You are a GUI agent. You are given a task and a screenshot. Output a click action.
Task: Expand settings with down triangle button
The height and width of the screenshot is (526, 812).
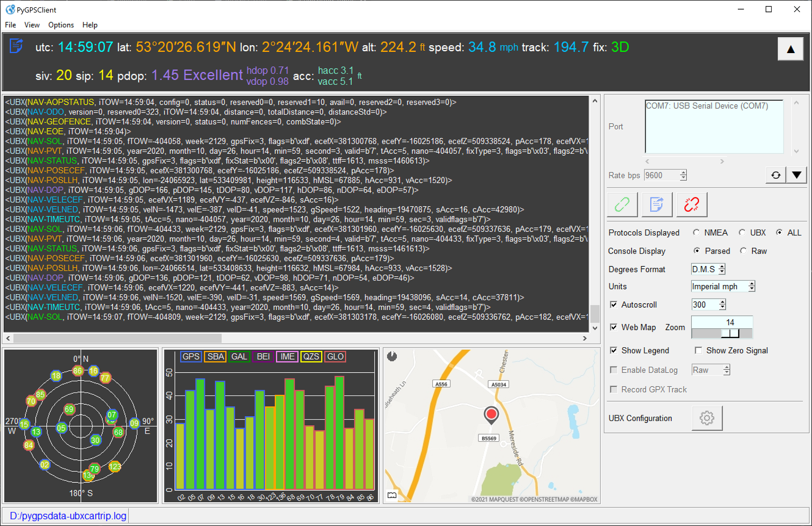[x=797, y=175]
